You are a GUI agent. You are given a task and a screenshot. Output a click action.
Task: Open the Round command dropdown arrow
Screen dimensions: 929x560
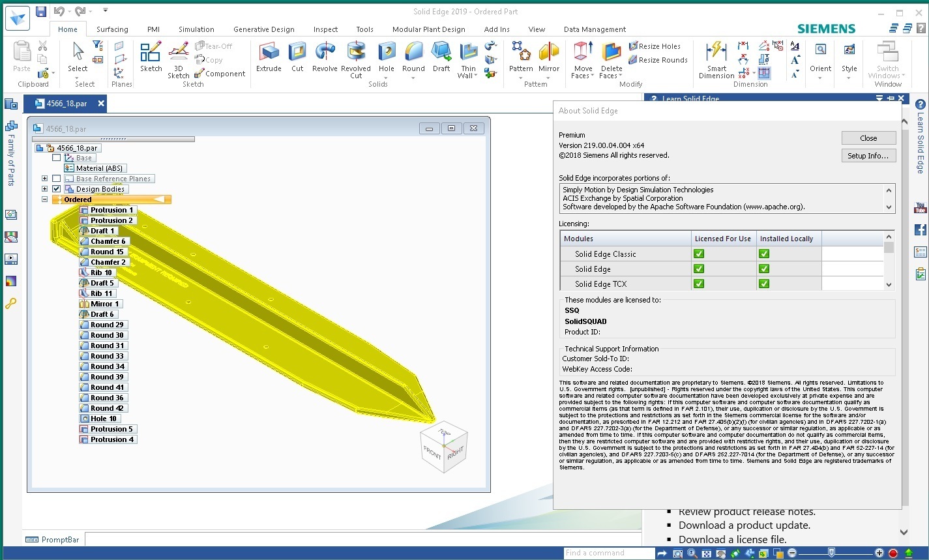pos(413,78)
